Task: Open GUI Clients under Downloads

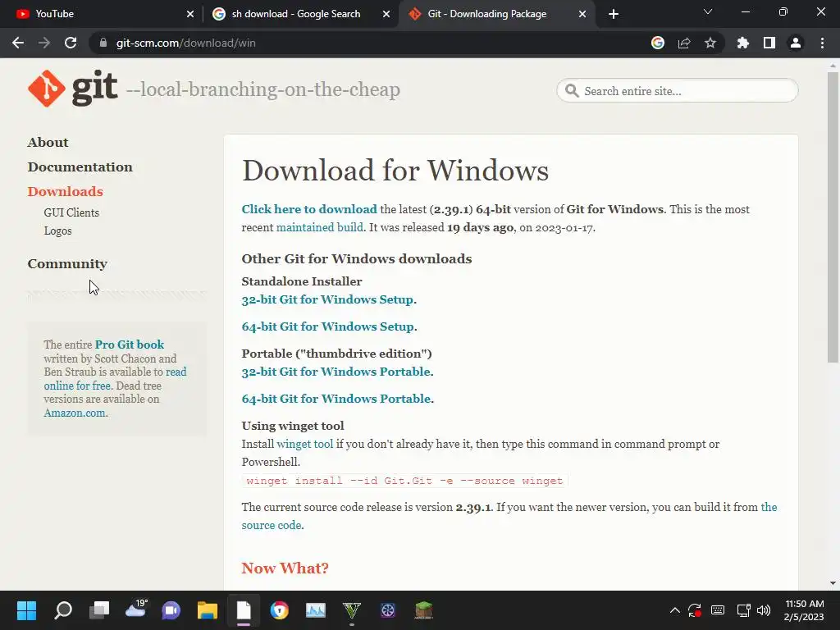Action: (71, 212)
